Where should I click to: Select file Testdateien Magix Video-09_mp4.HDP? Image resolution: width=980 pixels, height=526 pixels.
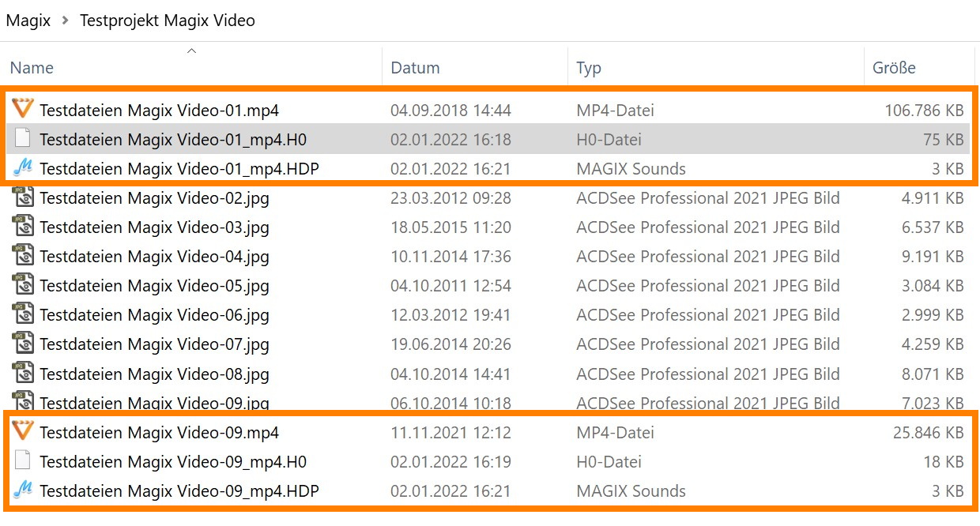tap(179, 491)
